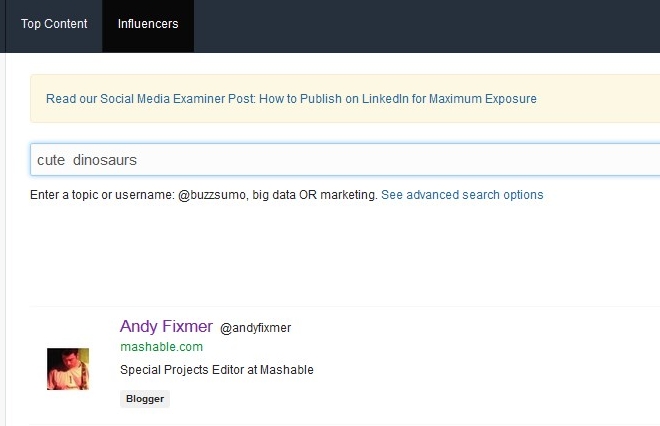Click the big data OR marketing example text

[314, 195]
